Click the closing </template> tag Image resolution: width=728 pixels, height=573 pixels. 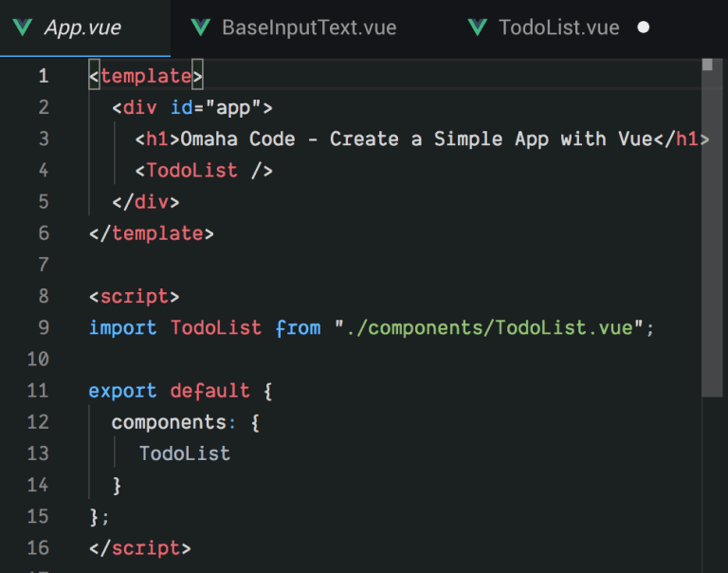[x=152, y=233]
